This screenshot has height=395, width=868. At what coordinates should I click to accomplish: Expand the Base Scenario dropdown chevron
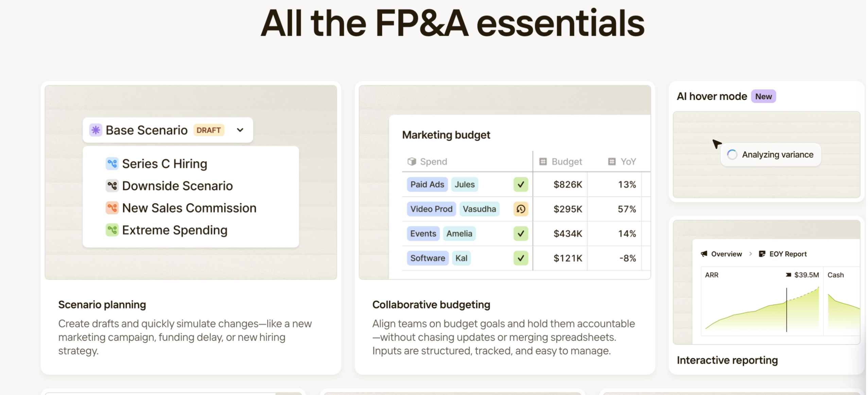(x=240, y=130)
